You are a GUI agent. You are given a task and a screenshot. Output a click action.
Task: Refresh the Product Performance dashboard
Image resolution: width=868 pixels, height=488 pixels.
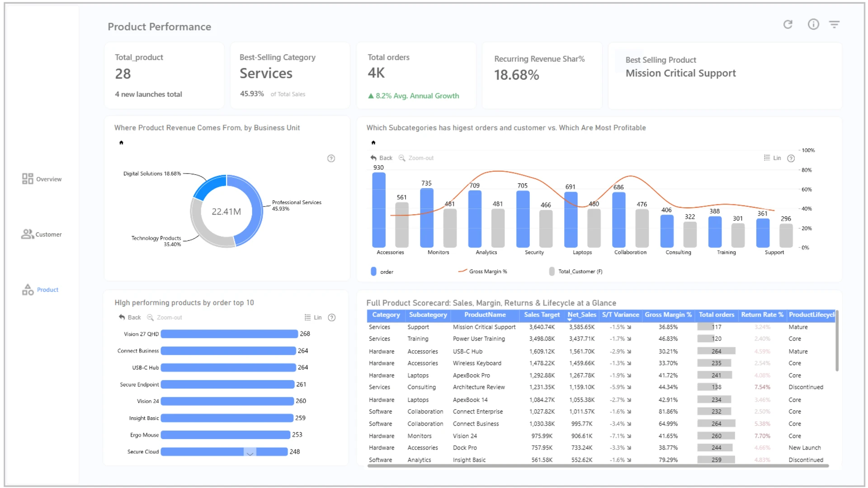coord(788,24)
